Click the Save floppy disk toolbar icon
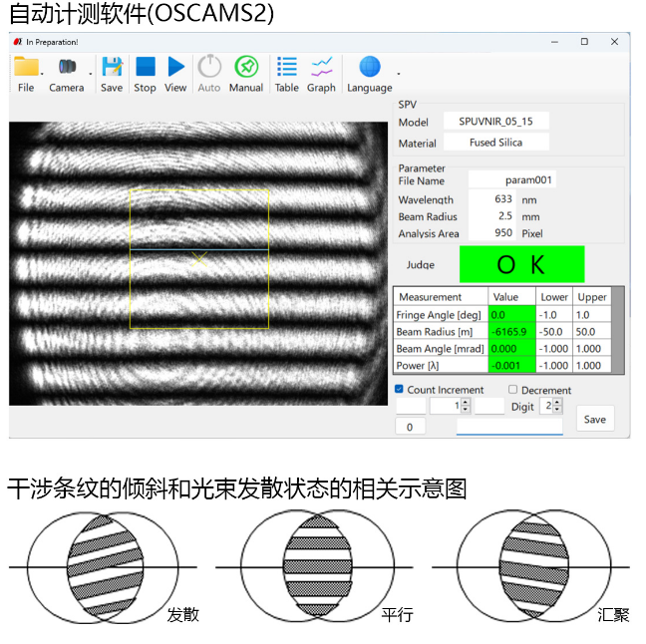Image resolution: width=646 pixels, height=644 pixels. click(x=112, y=67)
